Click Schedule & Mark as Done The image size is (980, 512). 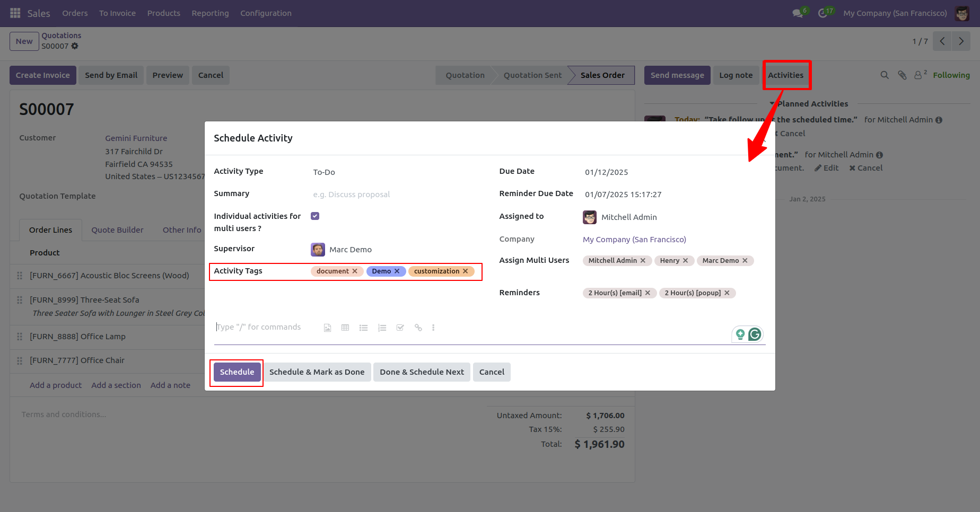pos(317,372)
